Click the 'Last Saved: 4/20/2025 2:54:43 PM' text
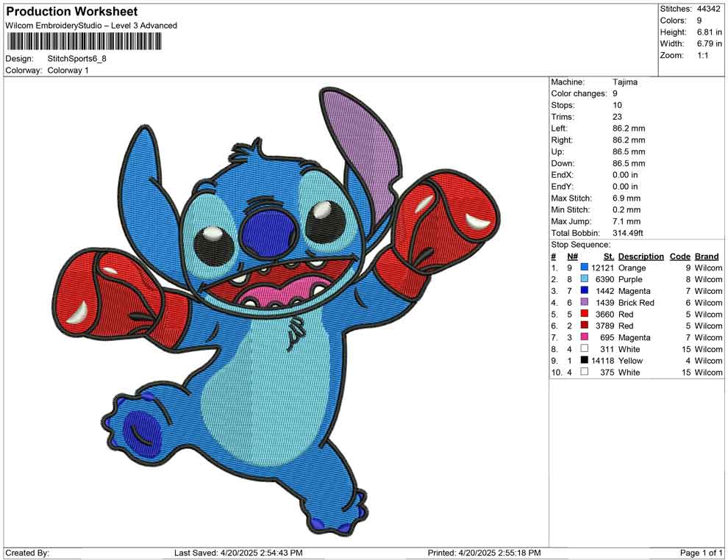Screen dimensions: 728x560 [x=238, y=553]
